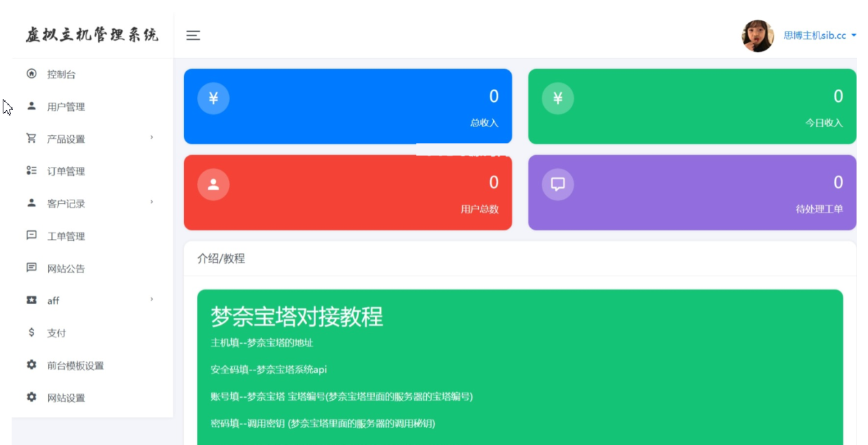868x445 pixels.
Task: Click the 用户管理 person icon
Action: coord(31,106)
